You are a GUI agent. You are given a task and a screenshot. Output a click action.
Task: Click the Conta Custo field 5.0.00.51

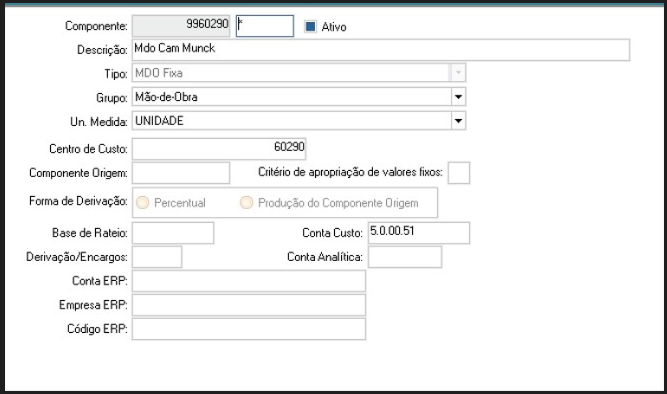419,233
